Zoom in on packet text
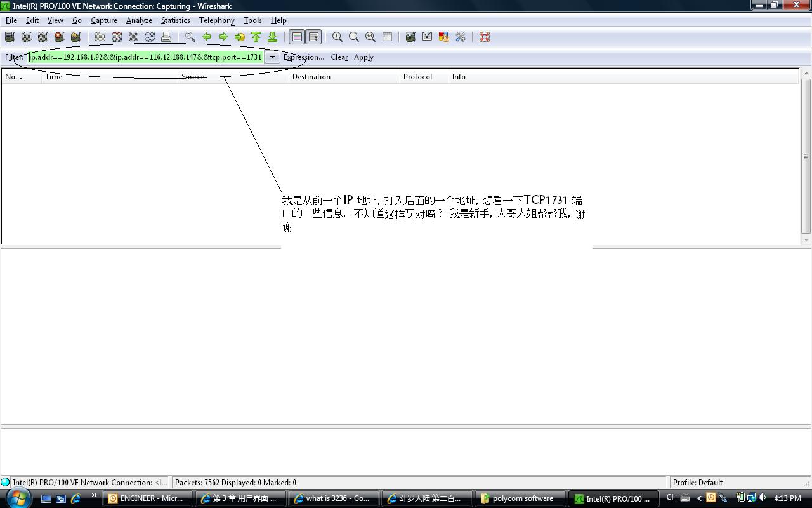812x508 pixels. 337,37
